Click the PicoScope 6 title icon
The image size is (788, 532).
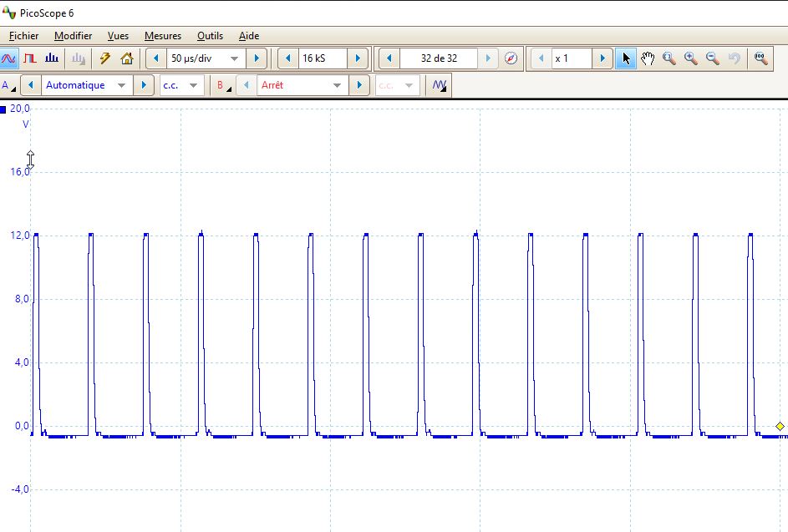click(x=8, y=13)
